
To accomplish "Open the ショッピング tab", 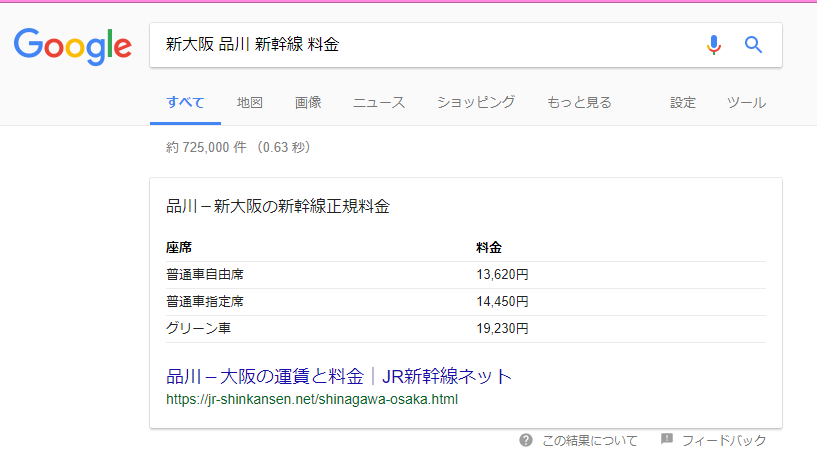I will [476, 103].
